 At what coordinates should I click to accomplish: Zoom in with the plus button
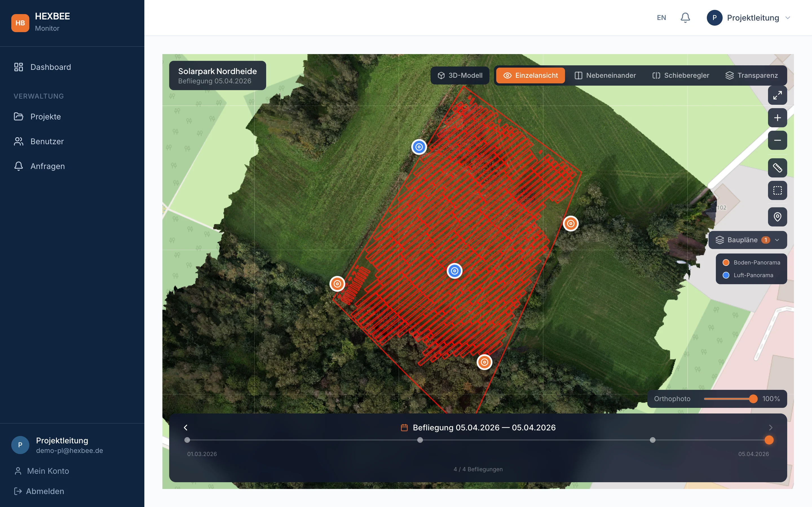coord(777,118)
